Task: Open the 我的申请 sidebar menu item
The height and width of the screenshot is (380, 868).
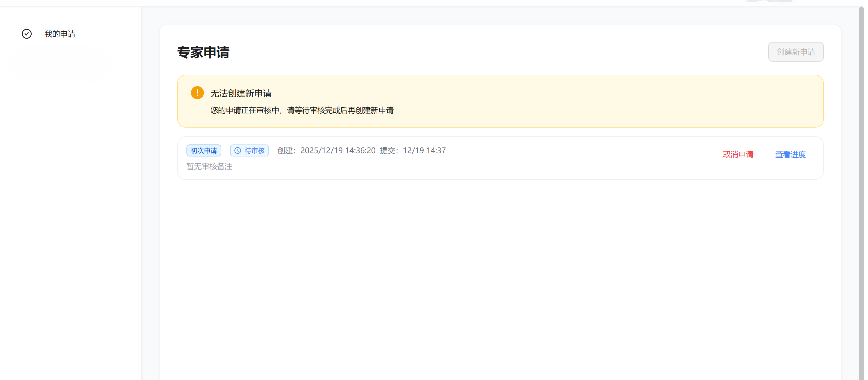Action: tap(60, 34)
